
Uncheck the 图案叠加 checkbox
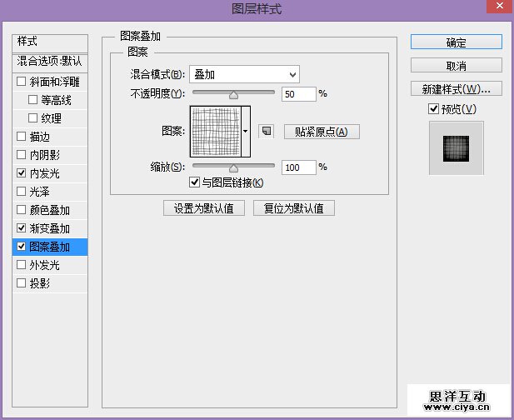(22, 246)
